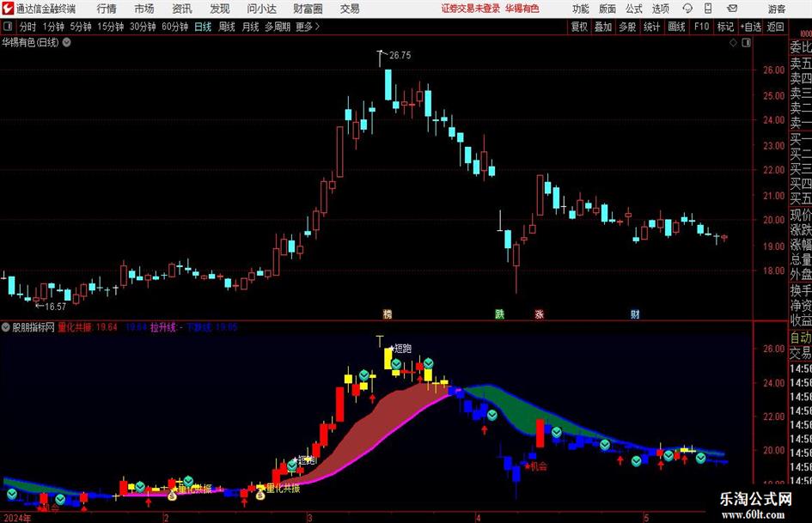Click the 涨 marker on the chart
812x523 pixels.
pos(539,313)
